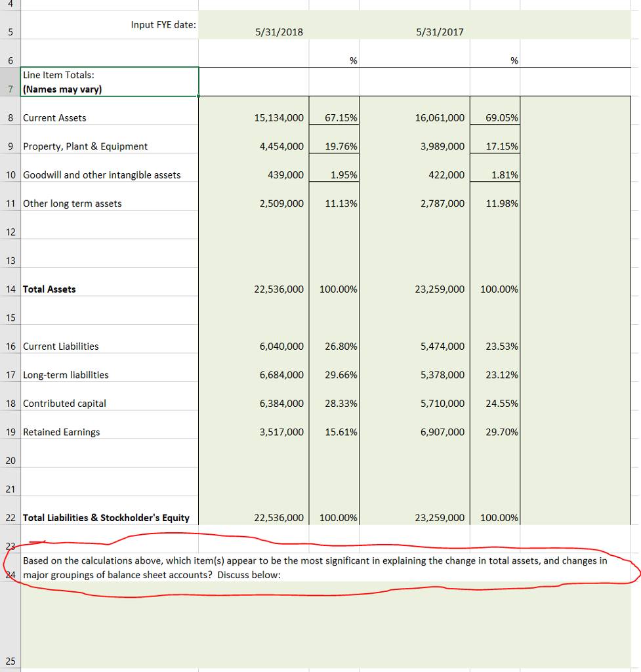Select the 5/31/2017 FYE date cell

[415, 25]
